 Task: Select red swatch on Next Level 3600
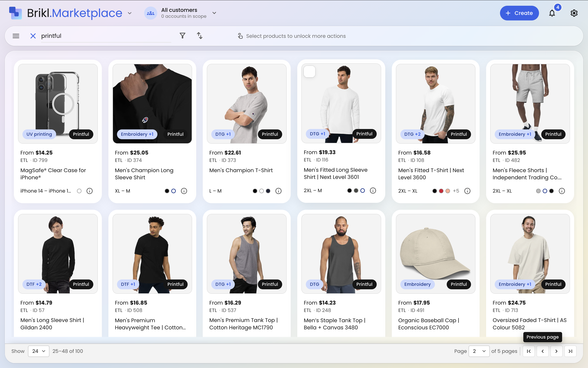[441, 191]
